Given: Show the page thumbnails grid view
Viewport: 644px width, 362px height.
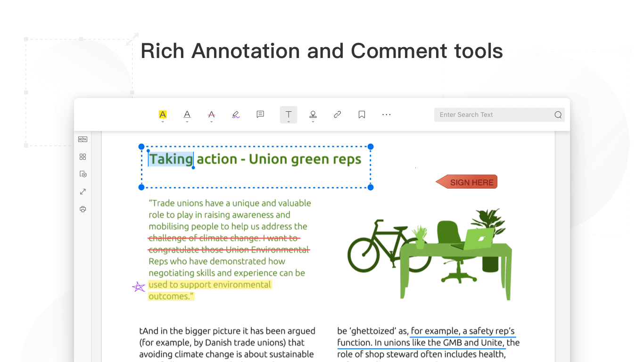Looking at the screenshot, I should coord(83,156).
